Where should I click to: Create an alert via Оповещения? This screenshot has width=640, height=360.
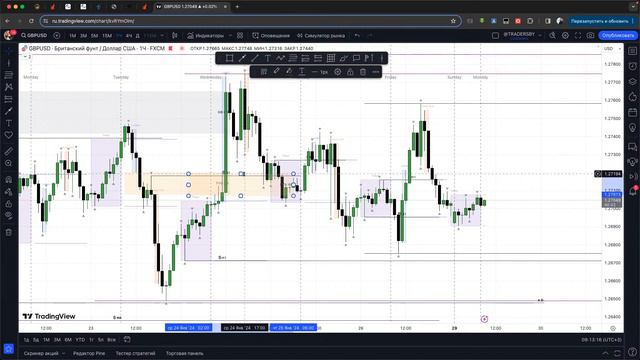click(x=271, y=36)
